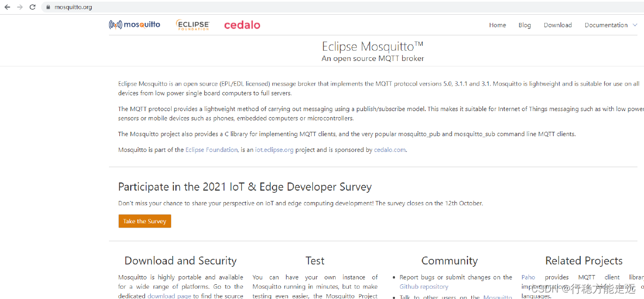Click the Download and Security heading
Image resolution: width=644 pixels, height=299 pixels.
[180, 261]
